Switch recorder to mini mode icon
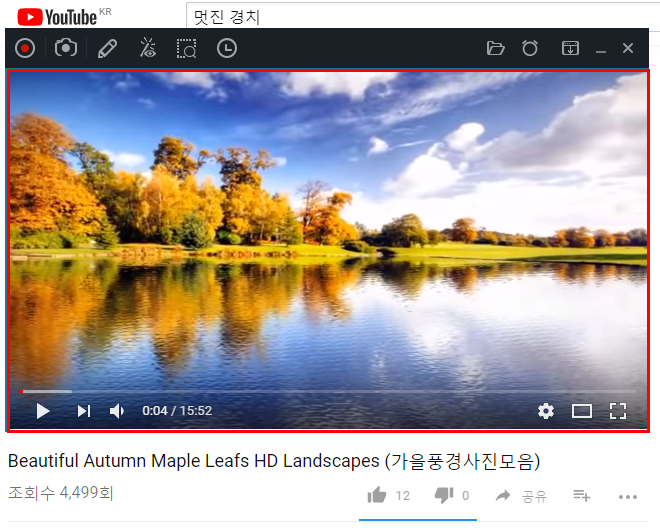 [x=570, y=48]
